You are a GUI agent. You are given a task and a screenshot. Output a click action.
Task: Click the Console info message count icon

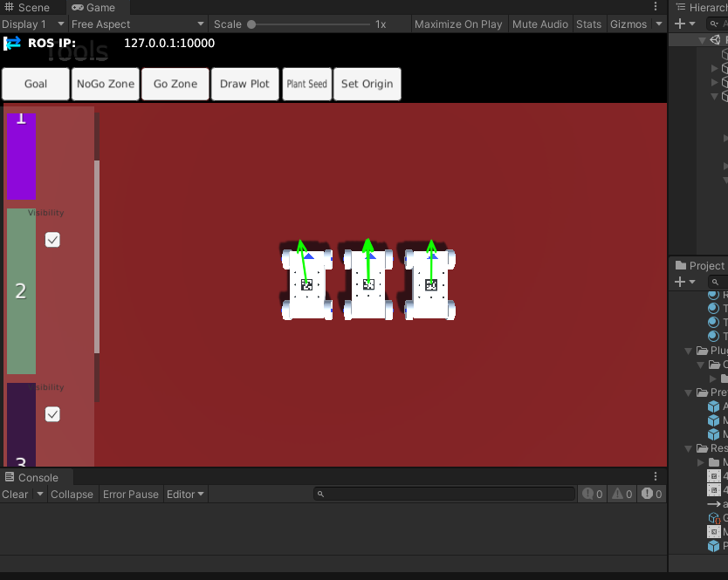[593, 495]
